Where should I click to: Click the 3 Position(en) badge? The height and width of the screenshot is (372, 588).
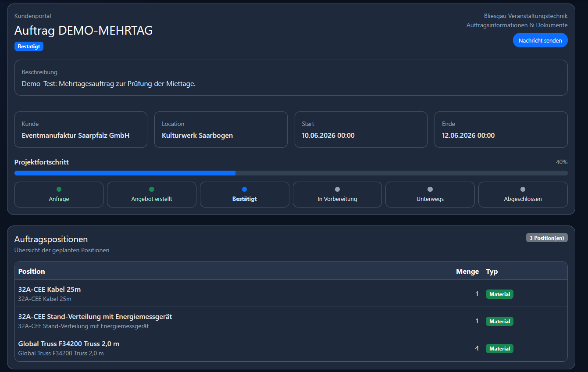(x=547, y=238)
